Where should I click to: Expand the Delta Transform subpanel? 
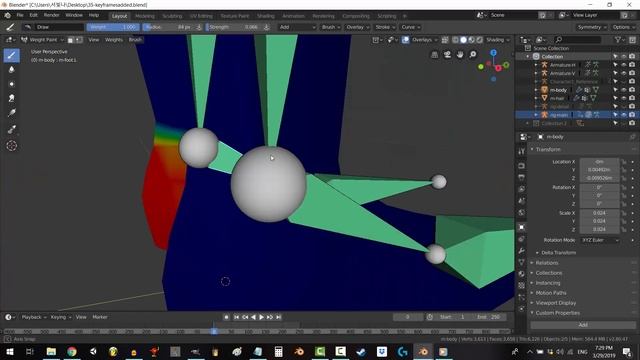558,253
